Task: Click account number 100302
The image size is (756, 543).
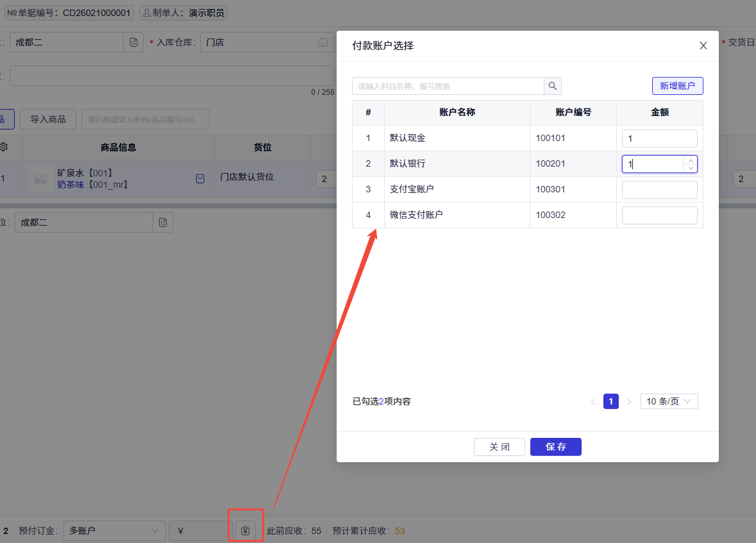Action: (550, 215)
